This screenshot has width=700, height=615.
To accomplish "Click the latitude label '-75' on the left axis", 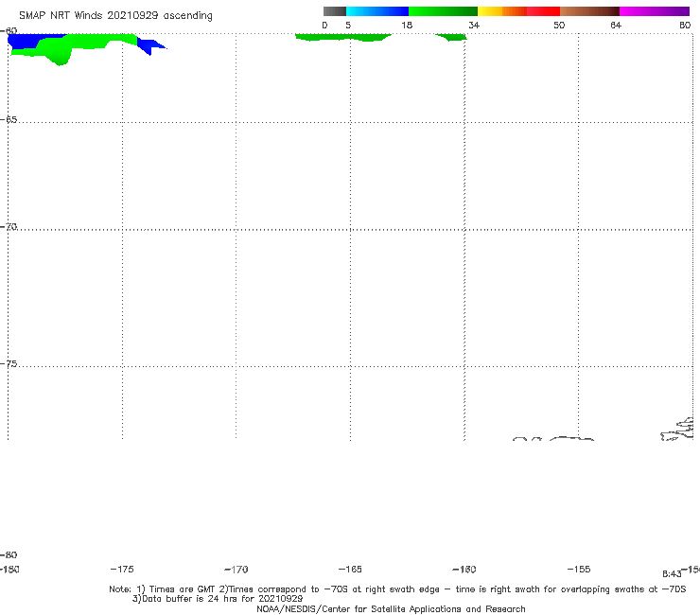I will [9, 363].
